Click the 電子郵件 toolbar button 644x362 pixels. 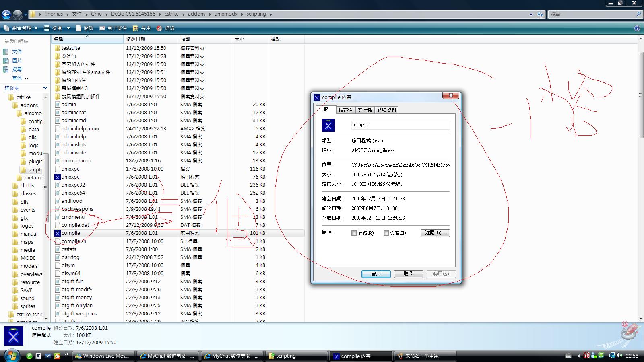113,28
